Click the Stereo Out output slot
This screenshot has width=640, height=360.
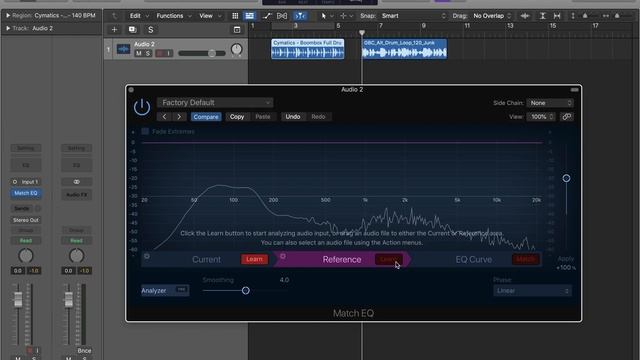pyautogui.click(x=26, y=220)
